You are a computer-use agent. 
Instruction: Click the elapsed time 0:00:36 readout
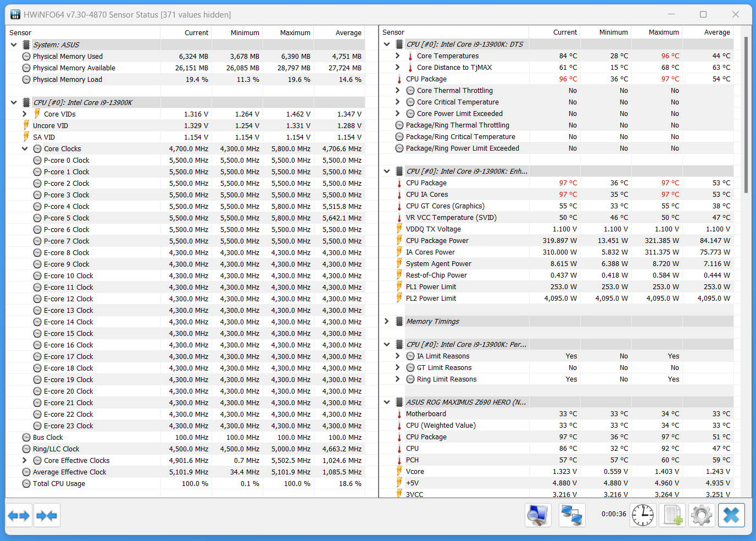tap(614, 514)
